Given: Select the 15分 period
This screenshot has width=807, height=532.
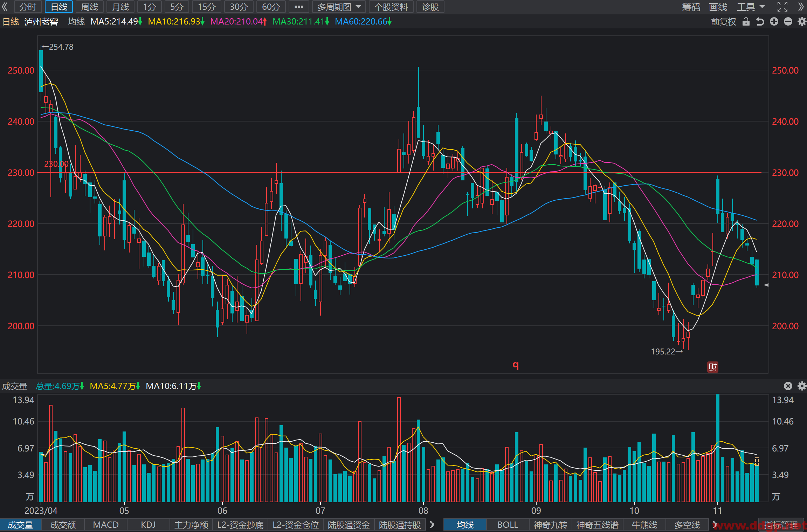Looking at the screenshot, I should coord(207,7).
